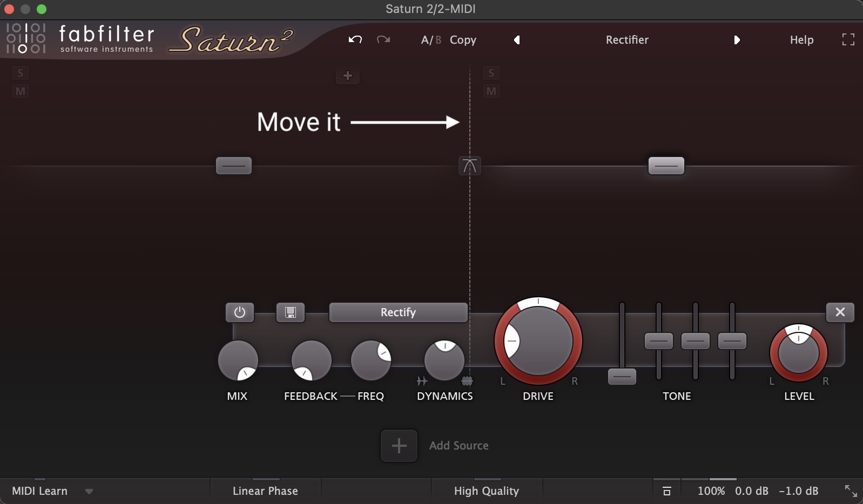Click the DYNAMICS knob
This screenshot has height=504, width=863.
click(444, 360)
